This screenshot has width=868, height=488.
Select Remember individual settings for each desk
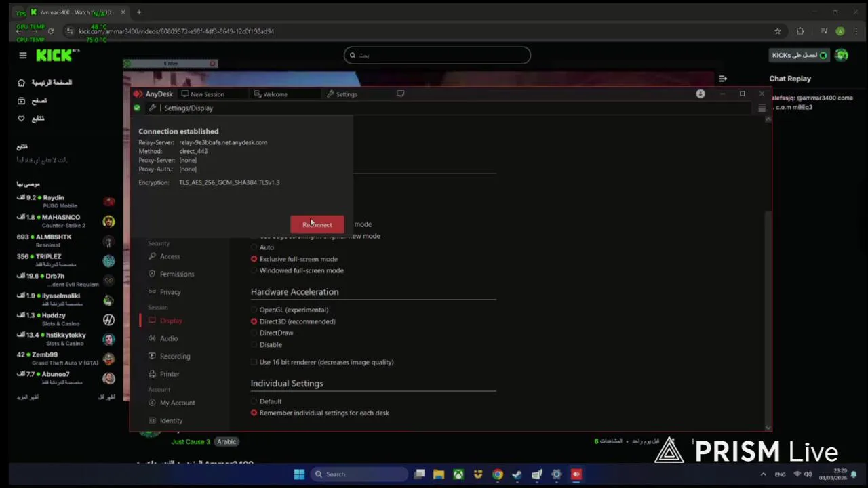tap(320, 413)
